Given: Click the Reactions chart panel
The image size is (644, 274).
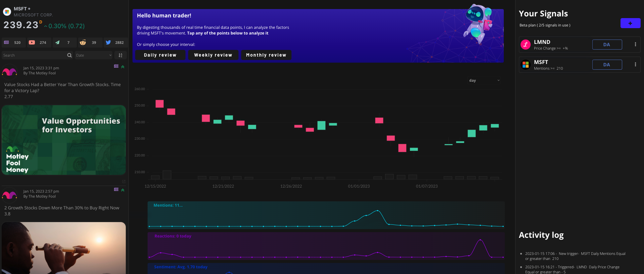Looking at the screenshot, I should click(326, 246).
